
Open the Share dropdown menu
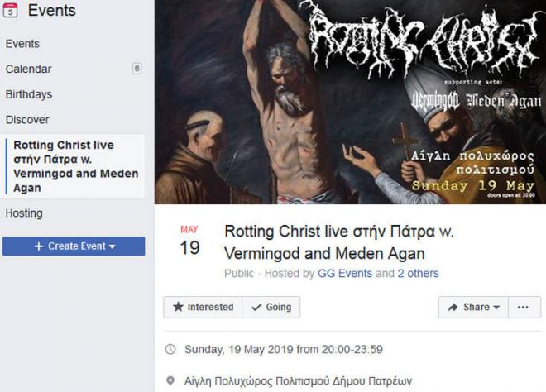[x=473, y=307]
